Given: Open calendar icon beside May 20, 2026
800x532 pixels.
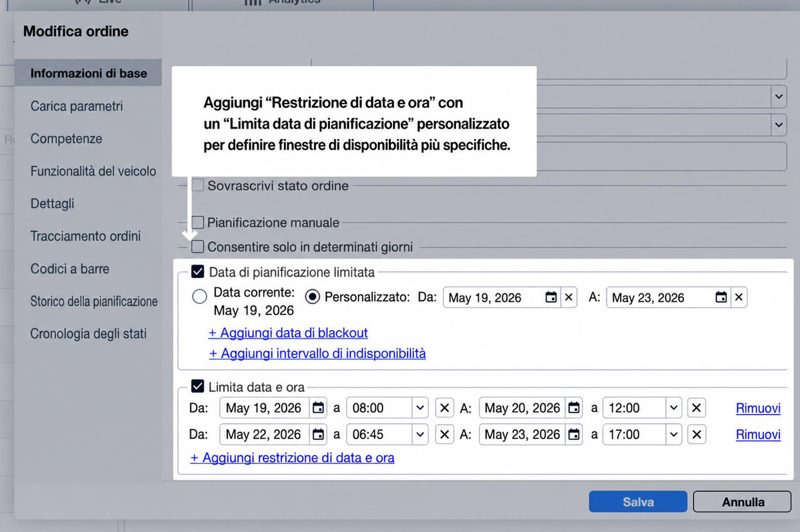Looking at the screenshot, I should click(x=574, y=408).
